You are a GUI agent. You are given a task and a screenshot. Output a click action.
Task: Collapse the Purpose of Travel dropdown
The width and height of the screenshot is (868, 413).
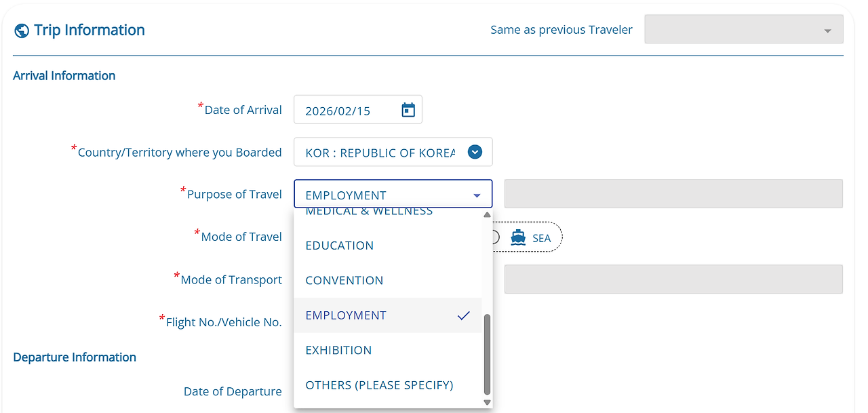(477, 195)
